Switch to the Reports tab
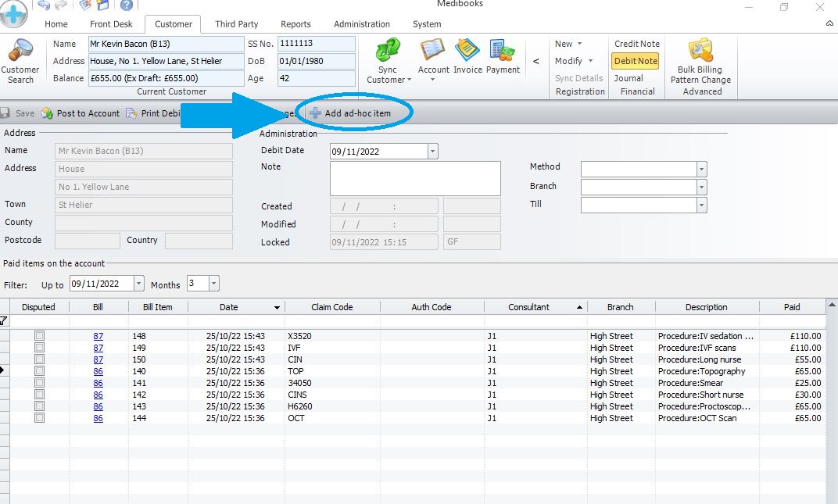 [x=295, y=24]
